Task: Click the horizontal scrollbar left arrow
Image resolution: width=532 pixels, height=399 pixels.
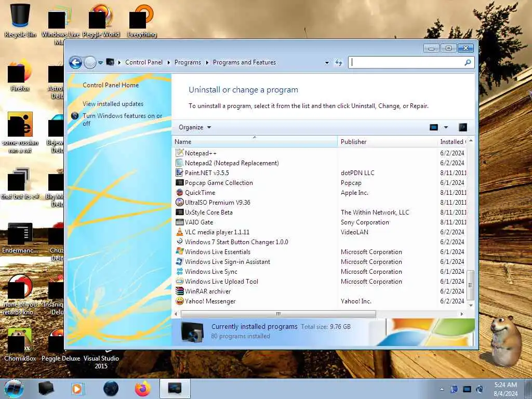Action: (176, 314)
